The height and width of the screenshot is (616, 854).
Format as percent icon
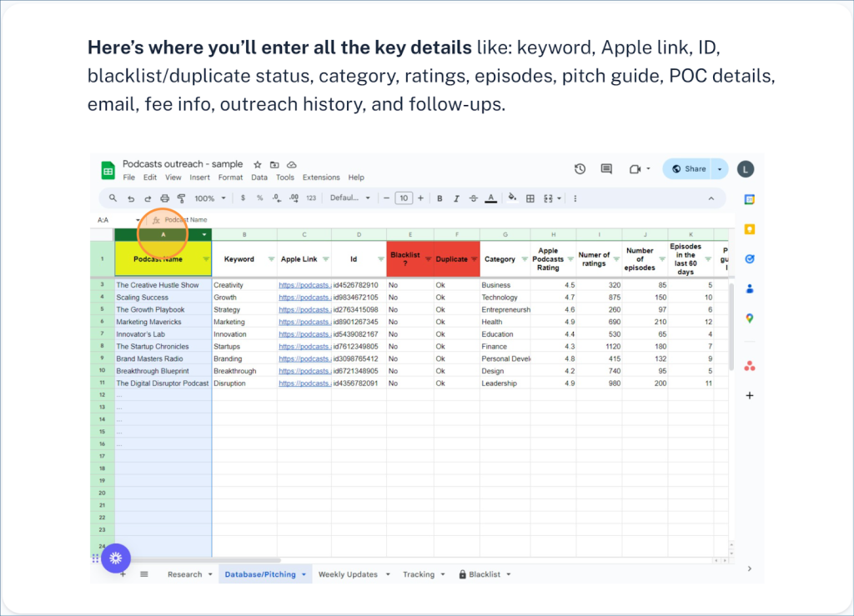[260, 198]
